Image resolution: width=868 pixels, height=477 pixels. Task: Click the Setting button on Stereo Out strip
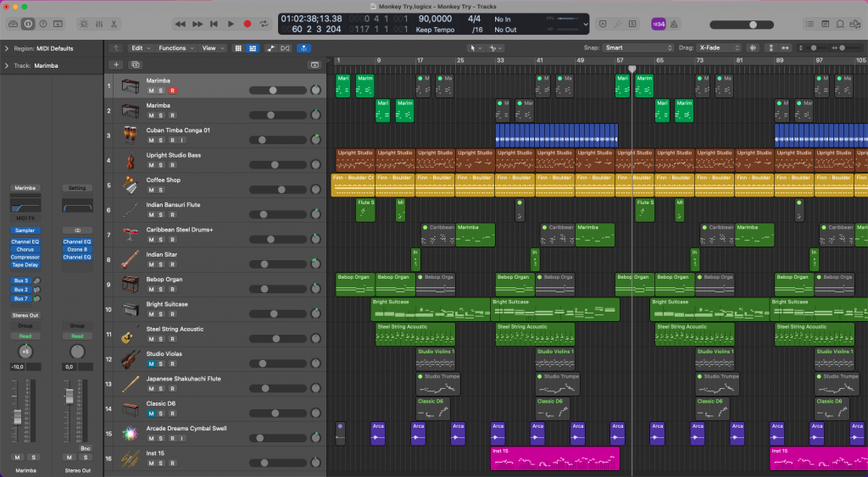pos(77,188)
